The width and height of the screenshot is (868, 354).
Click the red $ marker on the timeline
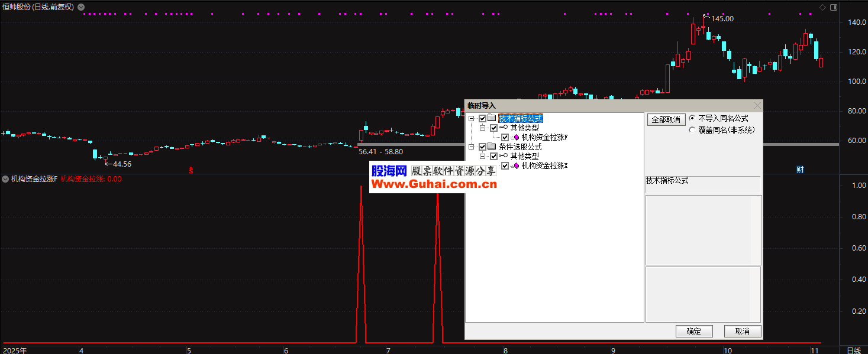[x=191, y=170]
